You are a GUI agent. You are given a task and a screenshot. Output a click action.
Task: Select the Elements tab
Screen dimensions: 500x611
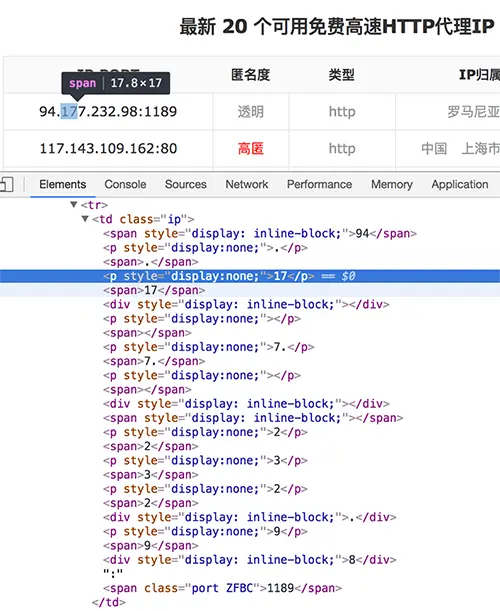coord(62,184)
